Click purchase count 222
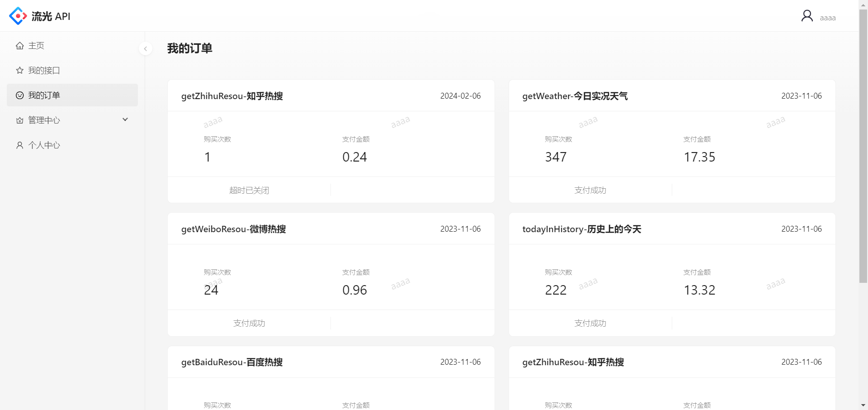Image resolution: width=868 pixels, height=410 pixels. pos(556,290)
